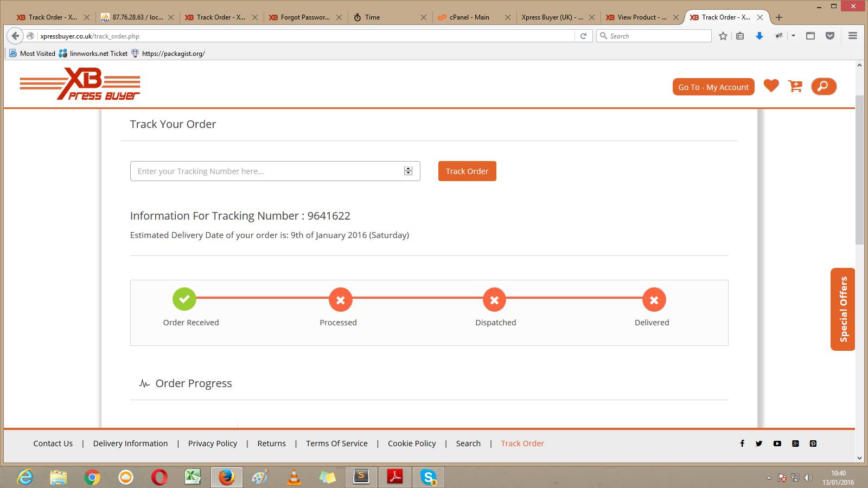Click the tracking number input field
The height and width of the screenshot is (488, 868).
(266, 171)
